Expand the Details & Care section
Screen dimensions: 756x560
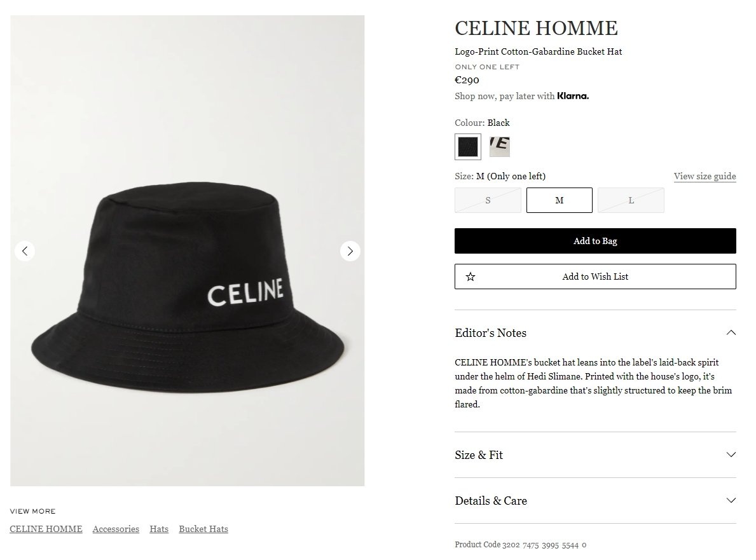click(595, 501)
